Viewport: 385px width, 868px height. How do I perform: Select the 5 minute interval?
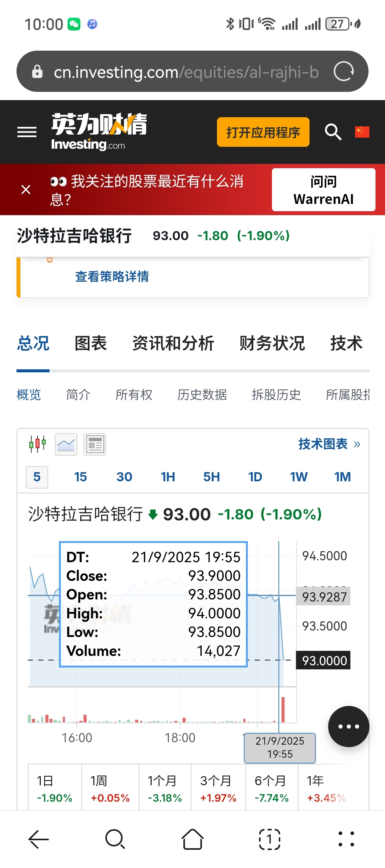(x=37, y=477)
